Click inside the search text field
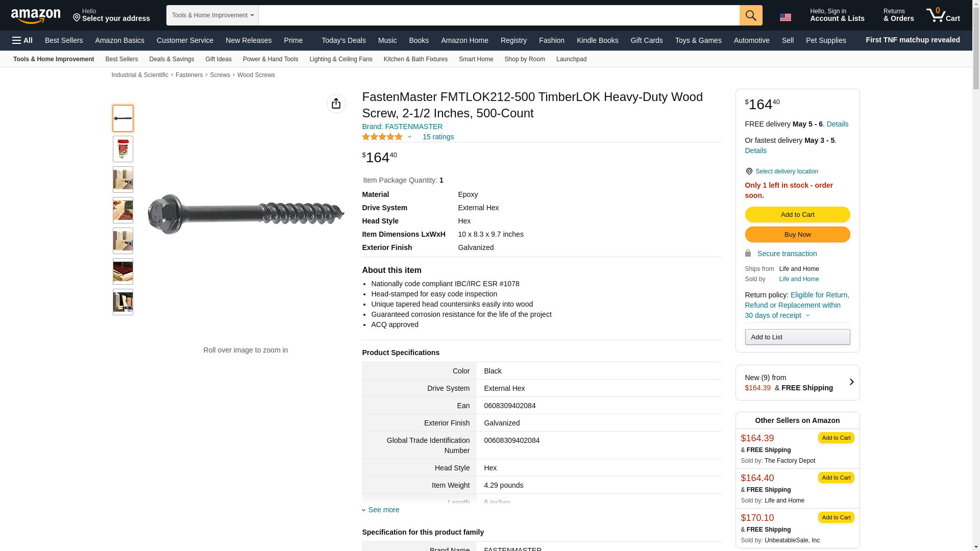The image size is (980, 551). click(x=499, y=15)
